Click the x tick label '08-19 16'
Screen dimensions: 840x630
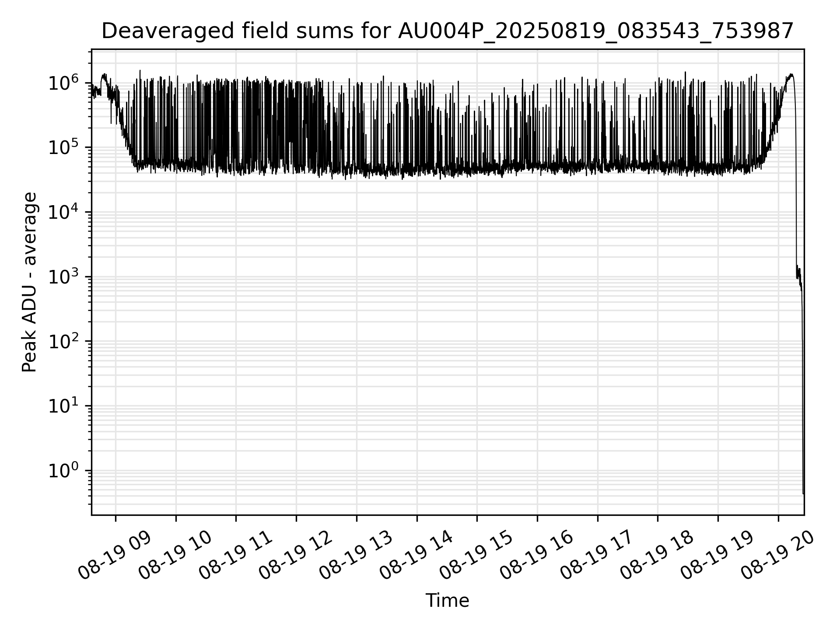pos(536,556)
